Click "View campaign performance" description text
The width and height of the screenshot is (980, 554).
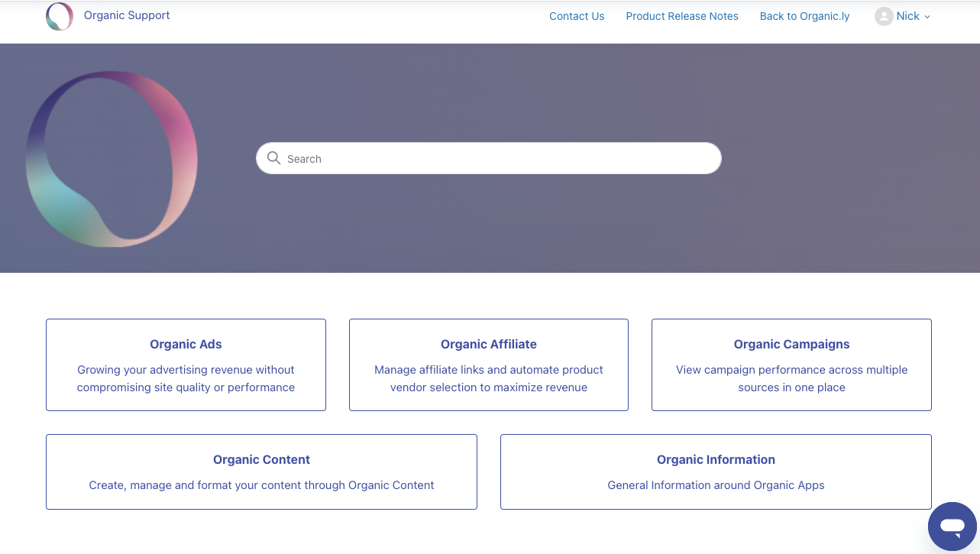pyautogui.click(x=791, y=378)
